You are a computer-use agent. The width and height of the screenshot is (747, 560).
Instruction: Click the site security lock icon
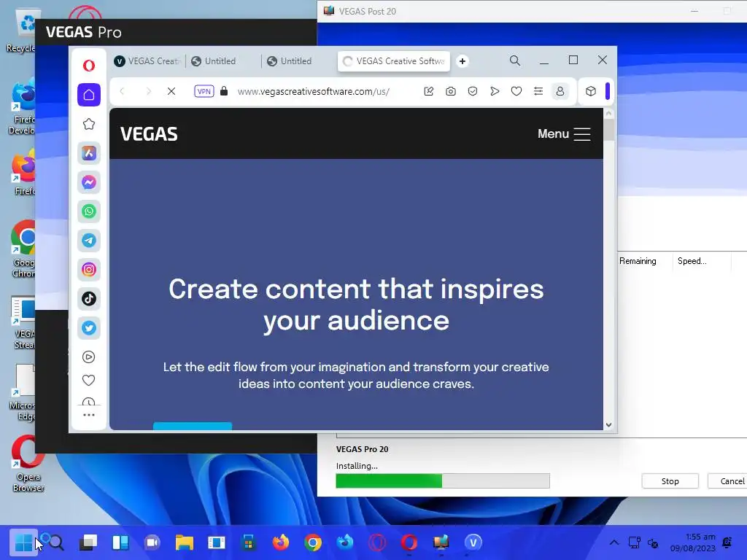(224, 91)
